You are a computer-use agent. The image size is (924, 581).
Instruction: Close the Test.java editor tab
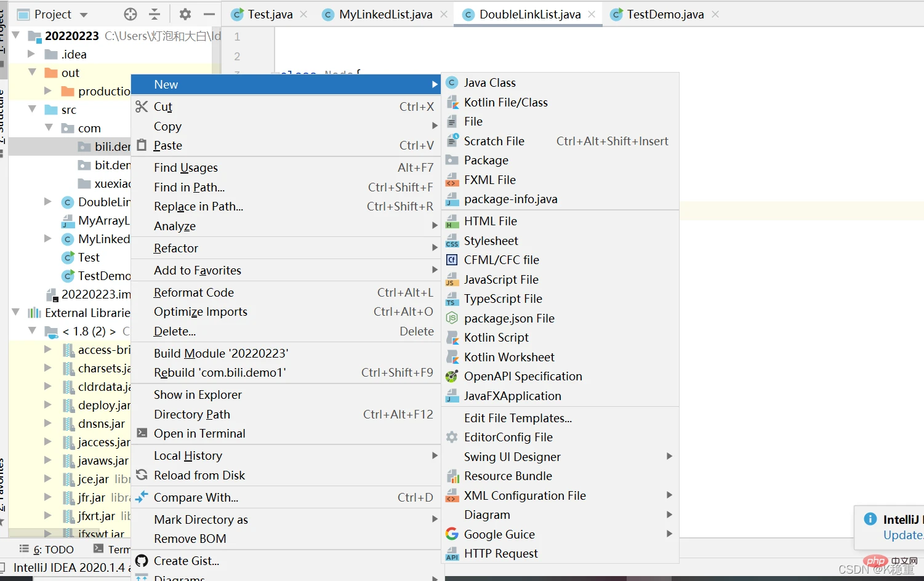coord(304,14)
